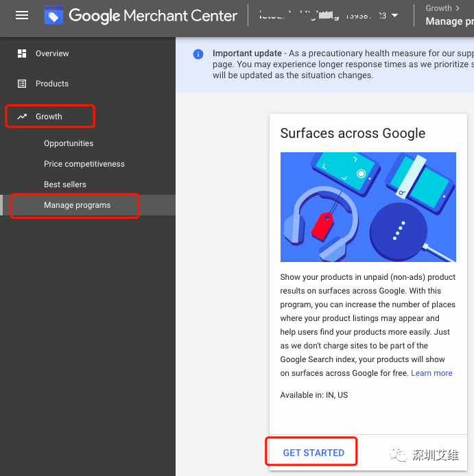Image resolution: width=474 pixels, height=476 pixels.
Task: Open the Learn more link
Action: coord(431,373)
